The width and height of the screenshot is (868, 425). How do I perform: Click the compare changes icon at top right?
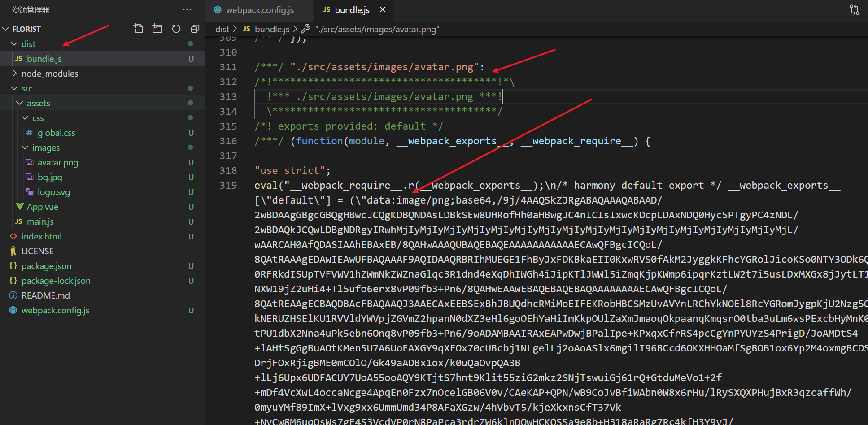[855, 9]
